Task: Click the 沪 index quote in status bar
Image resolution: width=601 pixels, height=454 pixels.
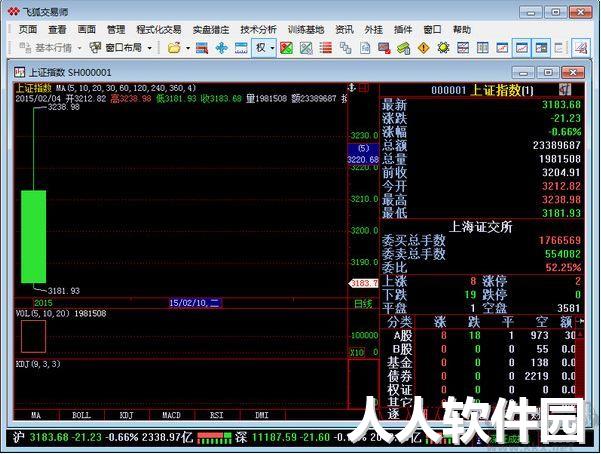Action: [102, 438]
